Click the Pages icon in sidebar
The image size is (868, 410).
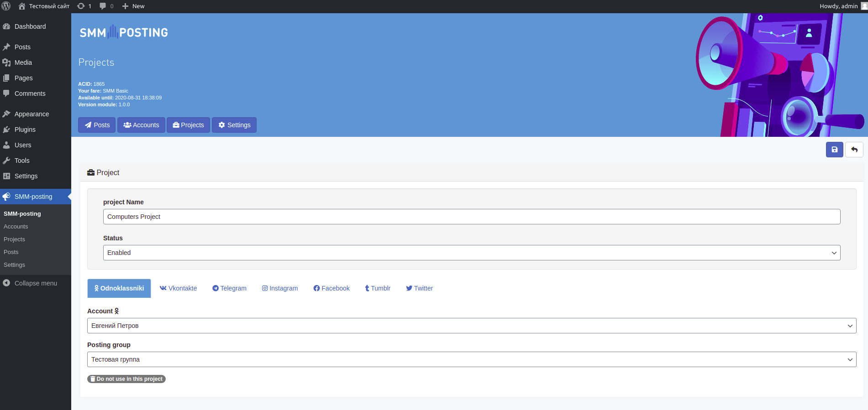click(6, 78)
